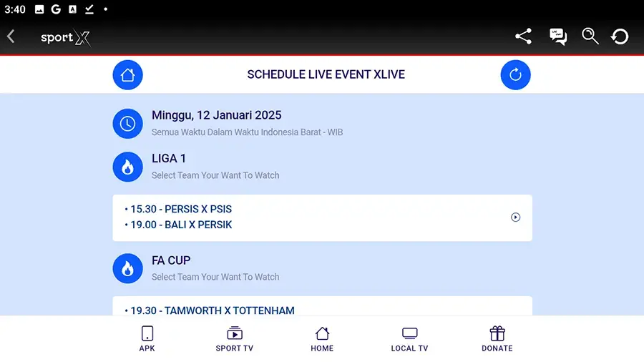Tap the blue home circle button
Image resolution: width=644 pixels, height=362 pixels.
(x=127, y=74)
